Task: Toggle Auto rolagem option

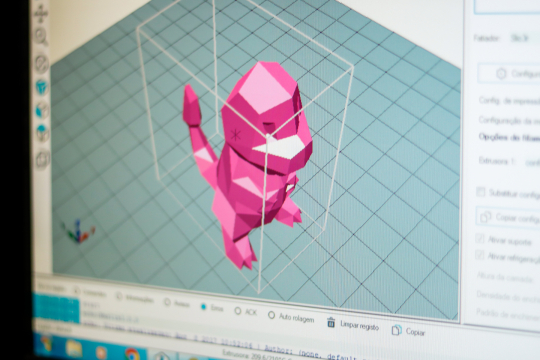Action: pos(271,315)
